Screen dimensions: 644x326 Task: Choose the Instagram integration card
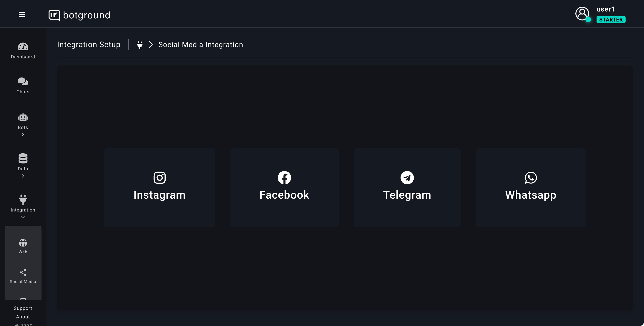point(159,187)
